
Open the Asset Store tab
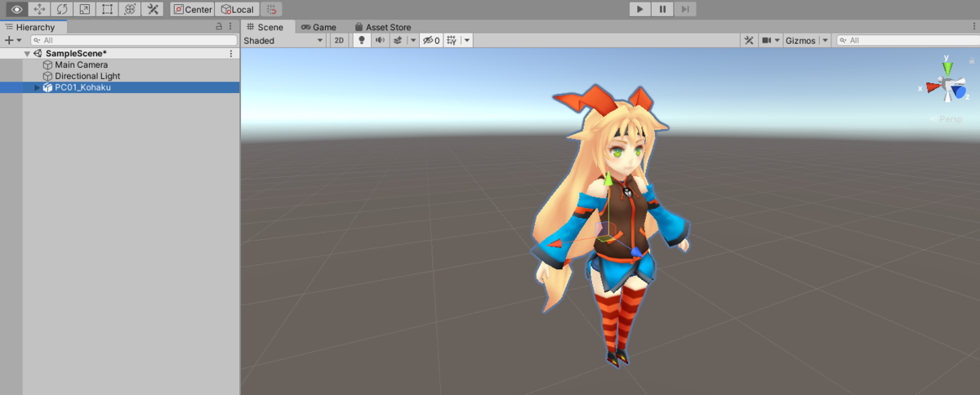pyautogui.click(x=383, y=27)
